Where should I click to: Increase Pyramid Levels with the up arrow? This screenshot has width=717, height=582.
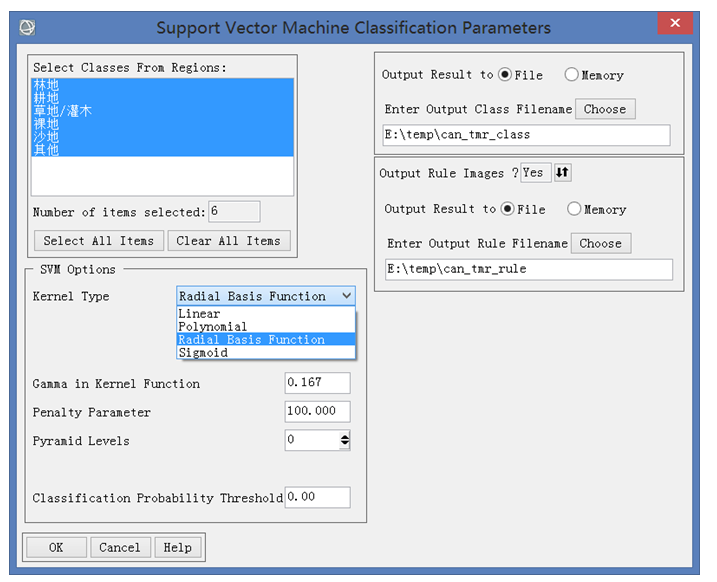click(x=345, y=437)
